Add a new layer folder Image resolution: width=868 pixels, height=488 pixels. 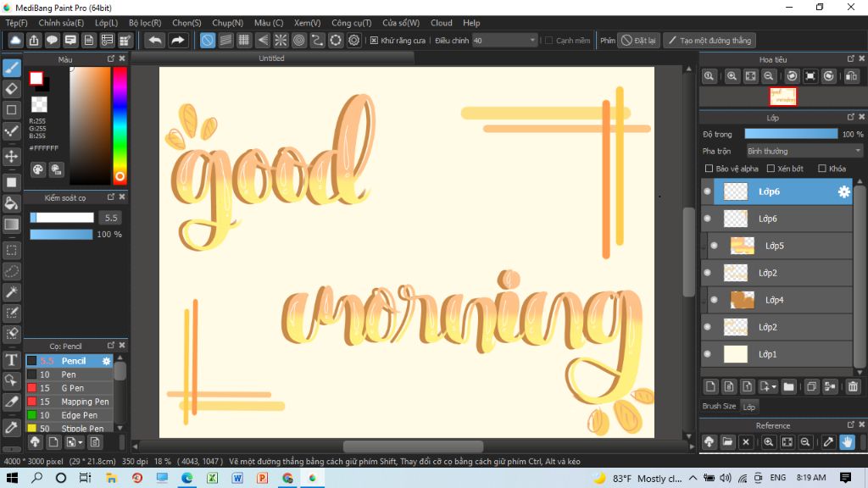pos(789,386)
